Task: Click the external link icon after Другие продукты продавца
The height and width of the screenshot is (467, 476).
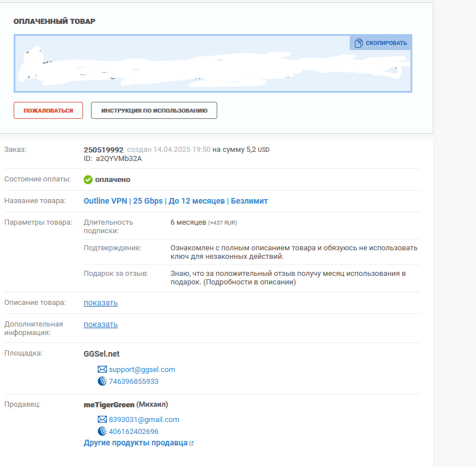Action: coord(191,444)
